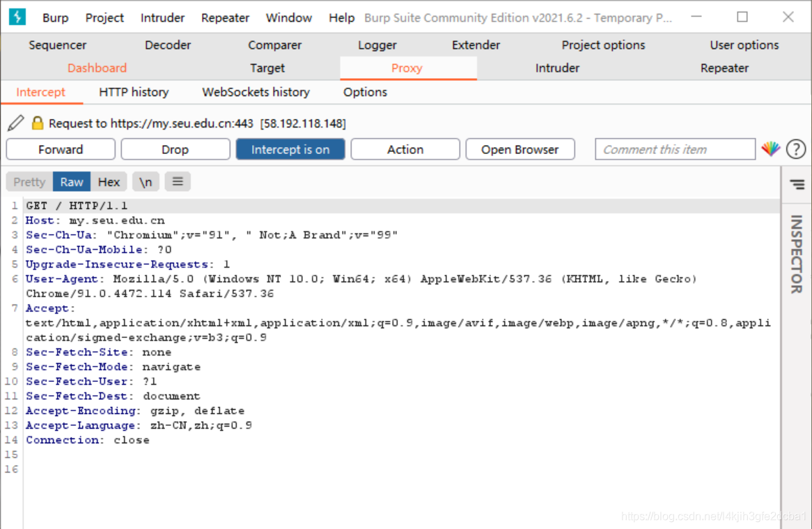
Task: Switch to the Sequencer tab
Action: point(58,45)
